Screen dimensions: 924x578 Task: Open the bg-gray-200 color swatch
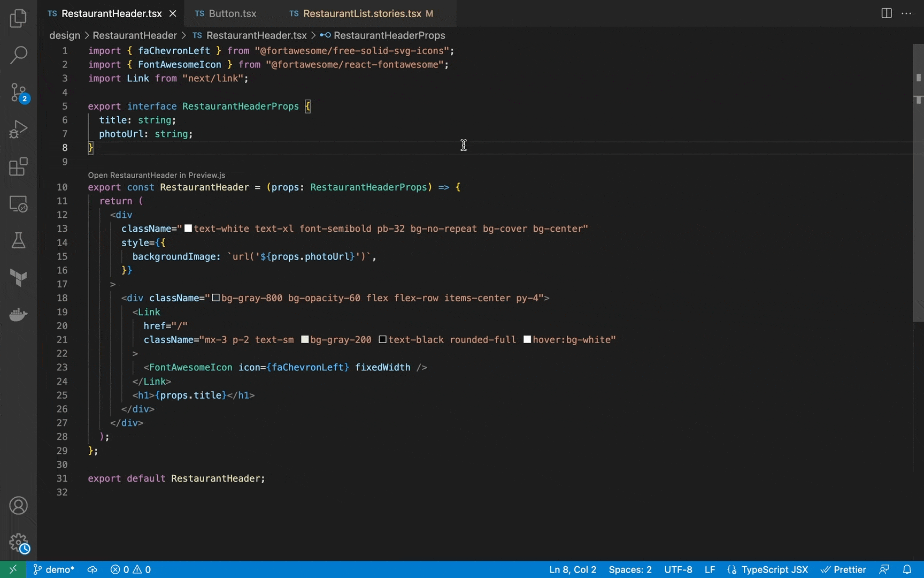click(305, 339)
